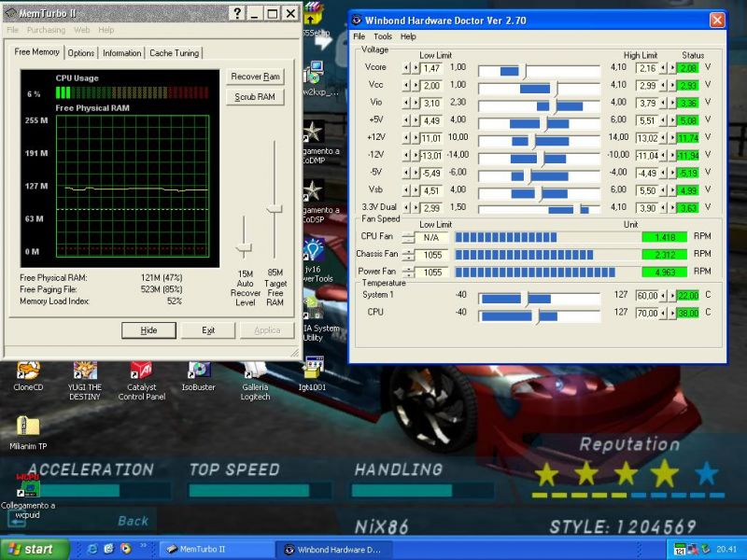
Task: Open MemTurbo Purchasing menu
Action: [x=46, y=30]
